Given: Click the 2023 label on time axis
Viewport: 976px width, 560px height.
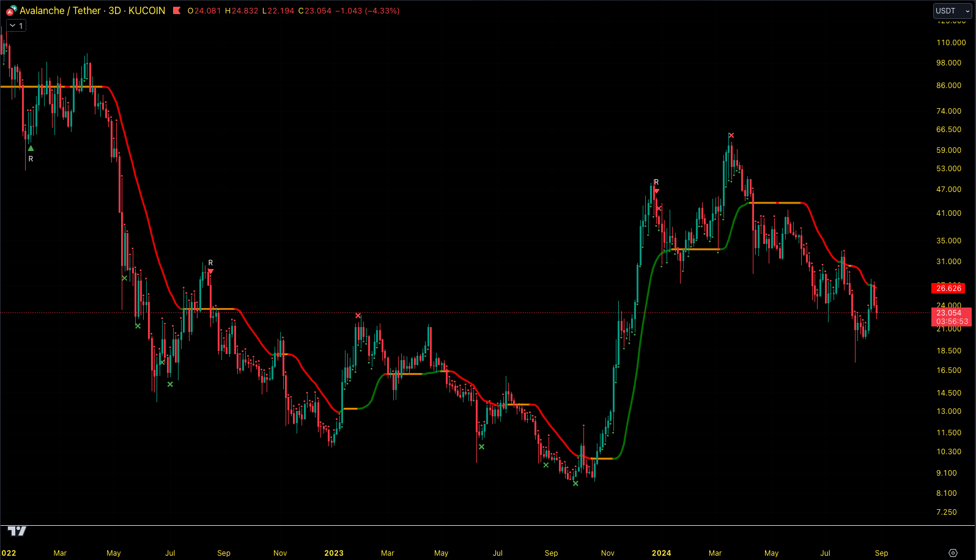Looking at the screenshot, I should 334,553.
